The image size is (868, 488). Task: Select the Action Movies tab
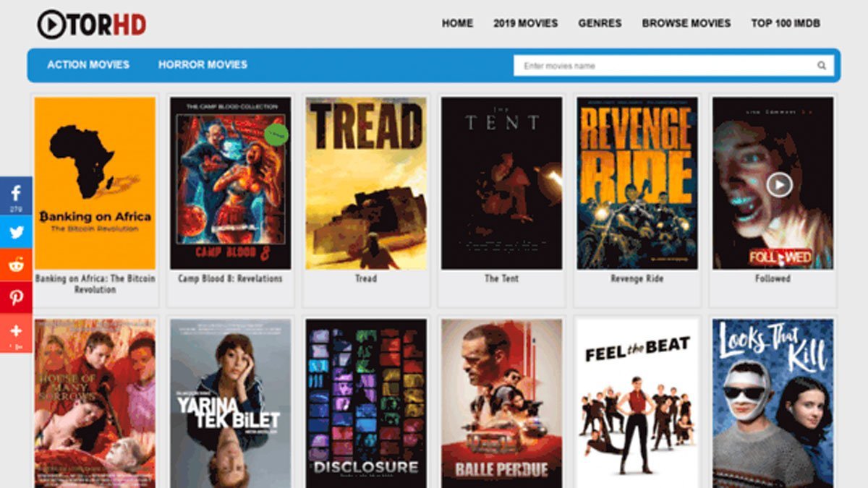point(88,64)
